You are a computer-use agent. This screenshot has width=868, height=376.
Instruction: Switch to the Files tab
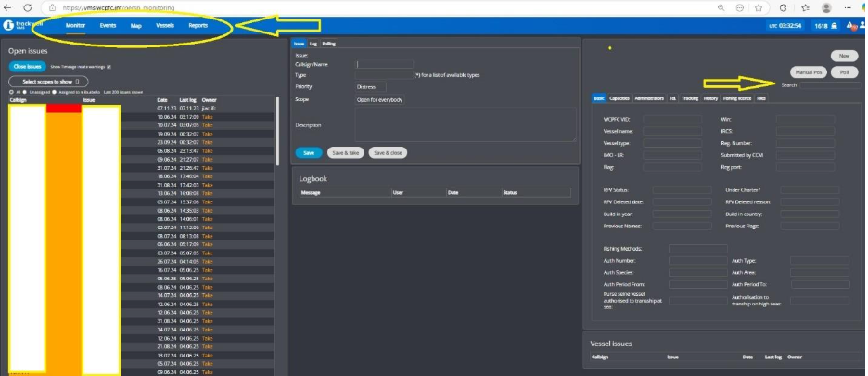[x=761, y=98]
